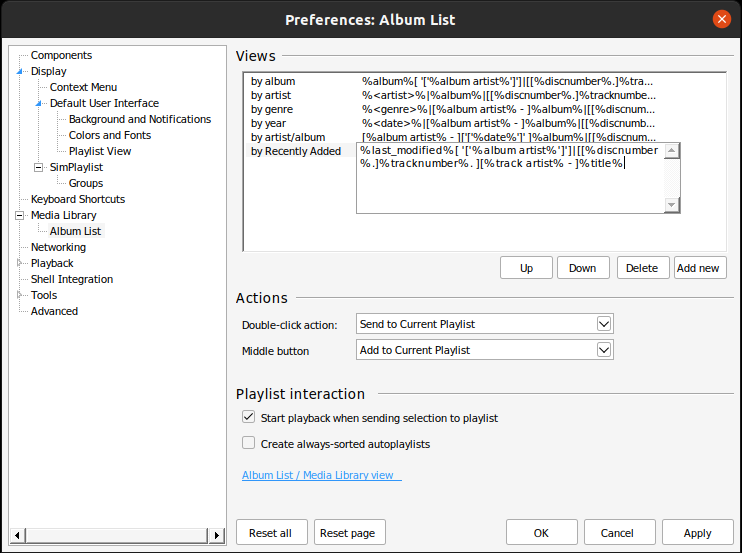
Task: Click tree pane scroll left arrow
Action: tap(17, 535)
